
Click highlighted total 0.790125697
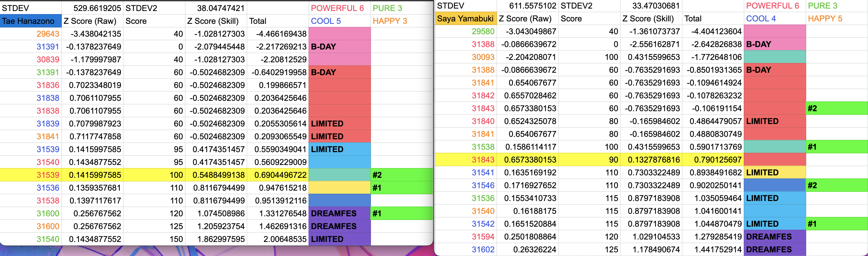(713, 159)
